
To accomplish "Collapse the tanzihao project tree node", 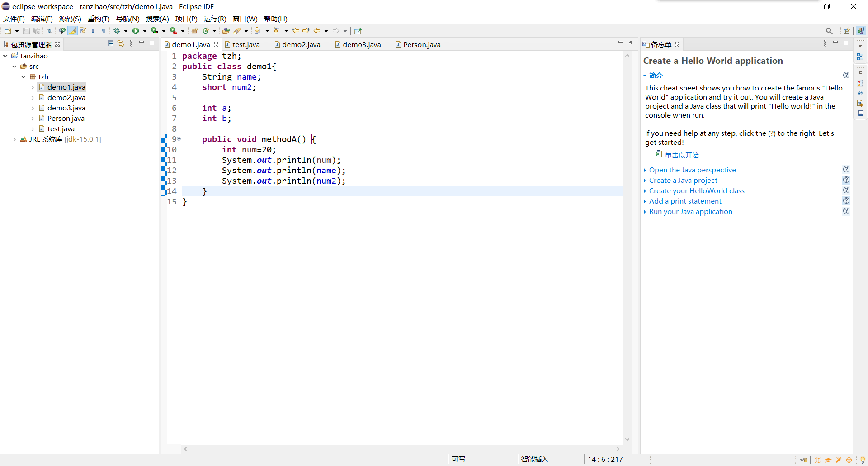I will (5, 56).
